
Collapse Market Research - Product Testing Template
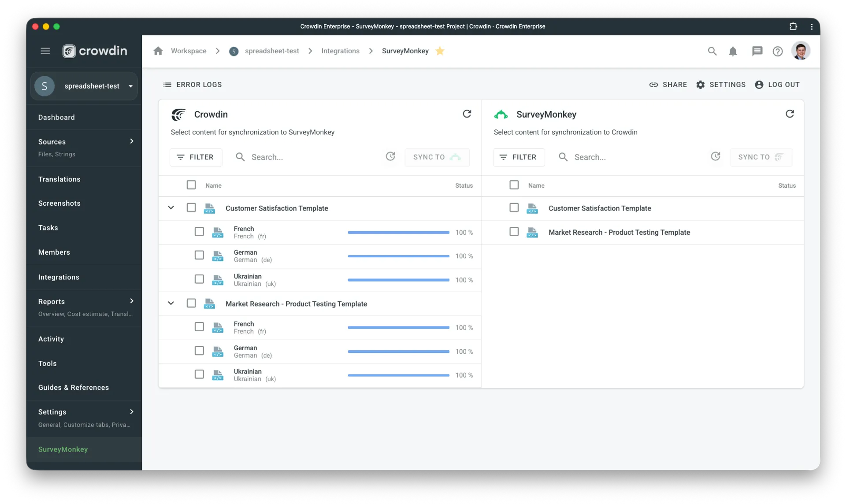(171, 303)
